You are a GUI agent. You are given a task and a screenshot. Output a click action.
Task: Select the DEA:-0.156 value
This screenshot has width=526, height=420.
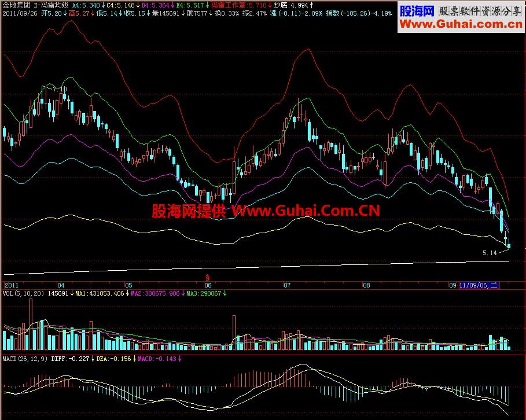tap(114, 359)
